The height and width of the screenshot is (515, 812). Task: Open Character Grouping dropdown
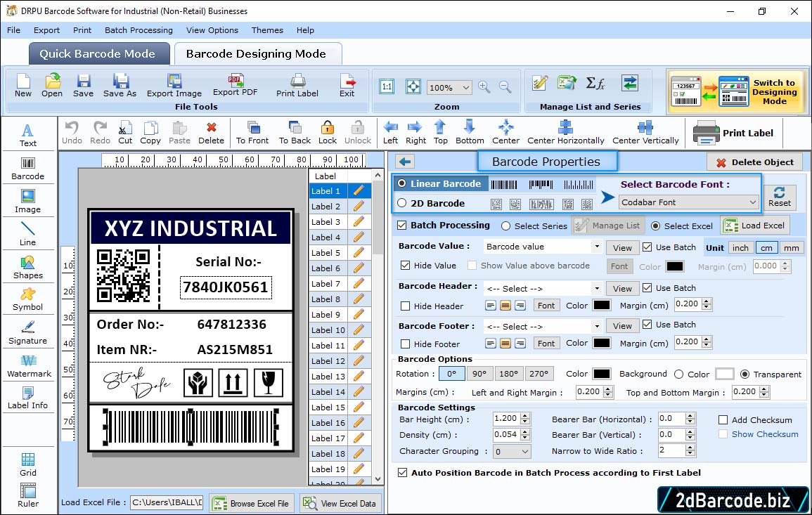(x=512, y=451)
